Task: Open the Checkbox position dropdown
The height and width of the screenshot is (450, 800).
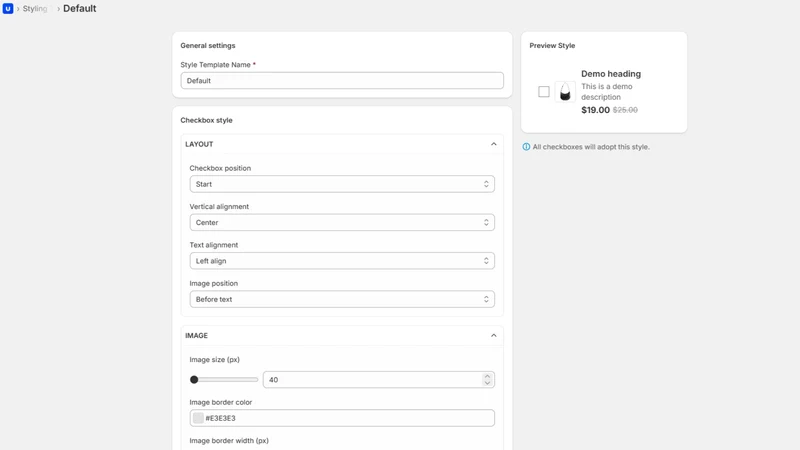Action: 342,184
